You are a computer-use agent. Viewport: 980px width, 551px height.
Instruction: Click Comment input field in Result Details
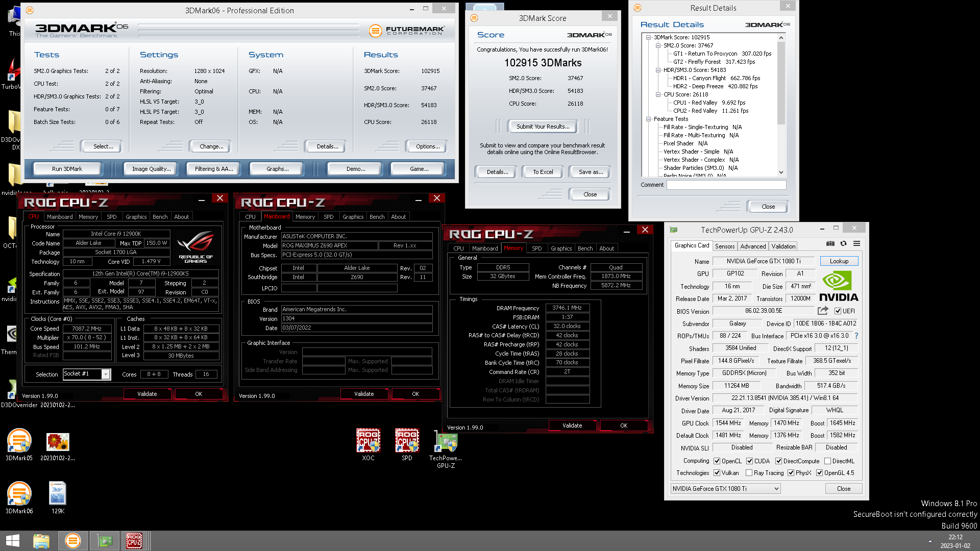pyautogui.click(x=726, y=185)
